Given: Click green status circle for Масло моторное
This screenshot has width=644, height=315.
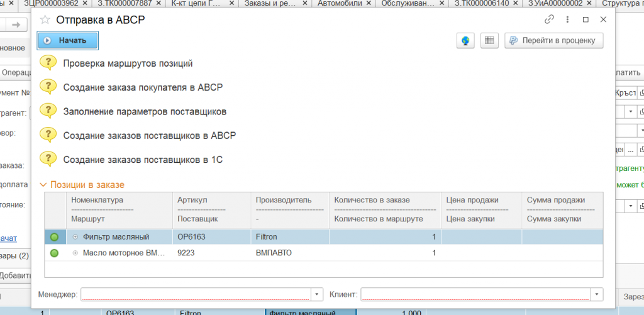Looking at the screenshot, I should (54, 253).
